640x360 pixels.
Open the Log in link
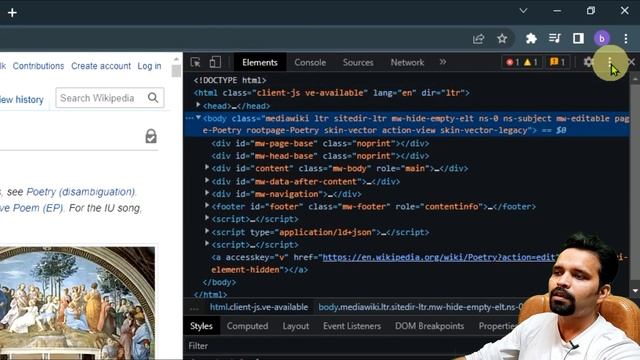149,66
